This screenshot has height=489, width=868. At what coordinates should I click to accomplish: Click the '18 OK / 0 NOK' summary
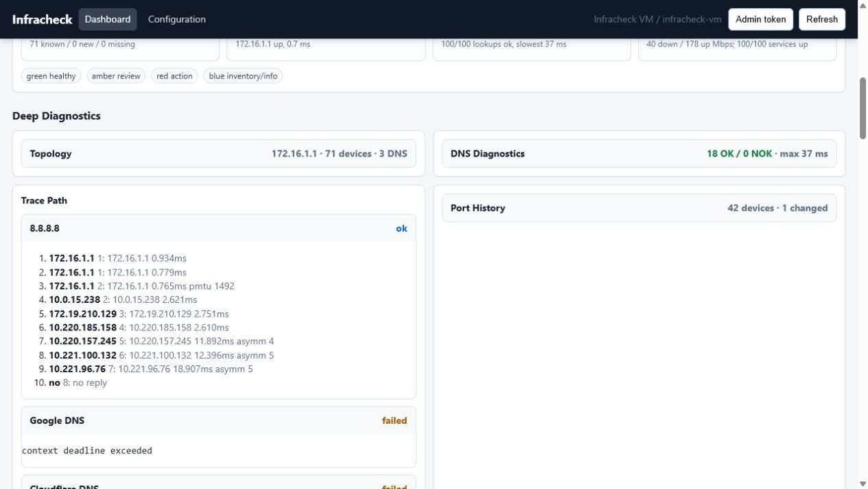tap(740, 154)
